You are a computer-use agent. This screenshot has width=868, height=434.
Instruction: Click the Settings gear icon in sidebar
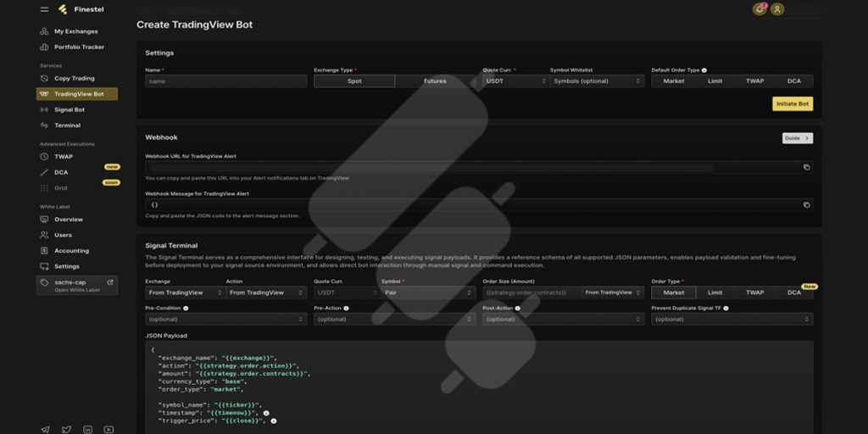pyautogui.click(x=44, y=266)
